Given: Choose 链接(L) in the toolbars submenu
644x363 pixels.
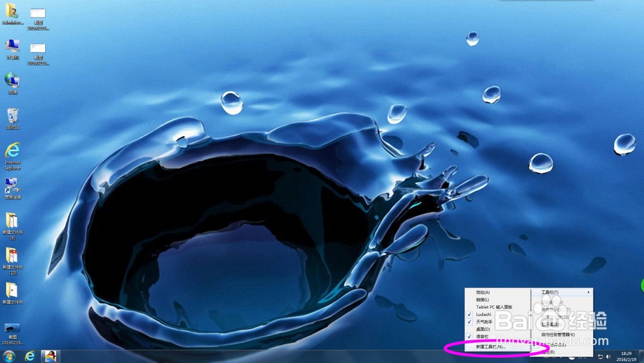Looking at the screenshot, I should tap(497, 300).
